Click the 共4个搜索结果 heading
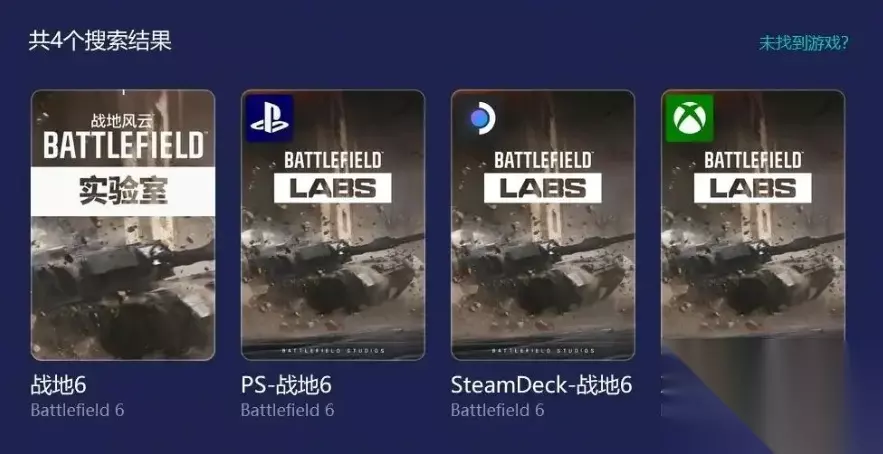Image resolution: width=883 pixels, height=454 pixels. tap(100, 41)
